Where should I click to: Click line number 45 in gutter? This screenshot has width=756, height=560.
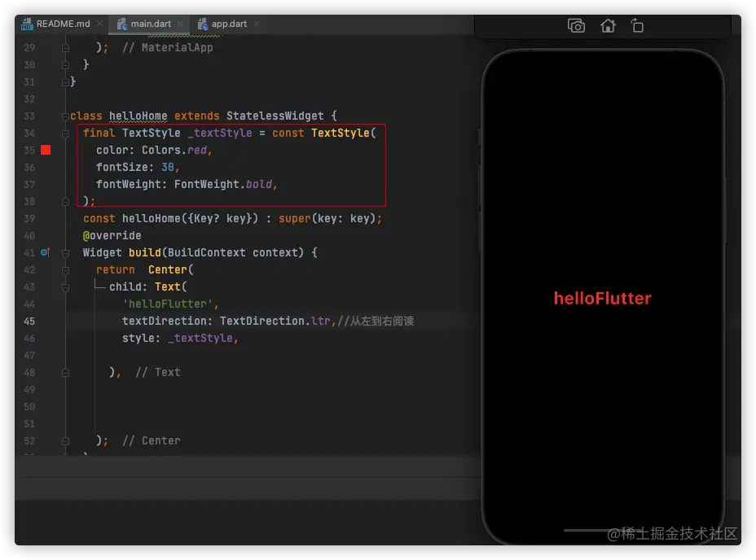tap(29, 321)
